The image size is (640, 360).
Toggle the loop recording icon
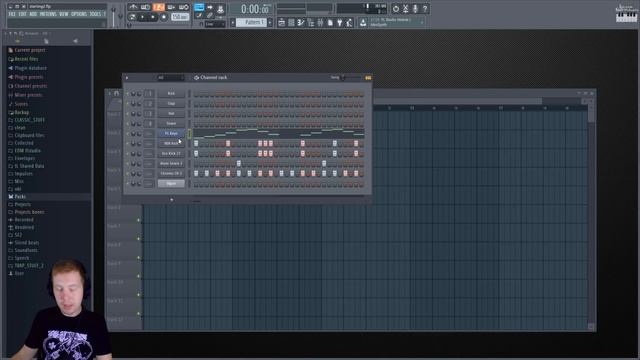[184, 7]
